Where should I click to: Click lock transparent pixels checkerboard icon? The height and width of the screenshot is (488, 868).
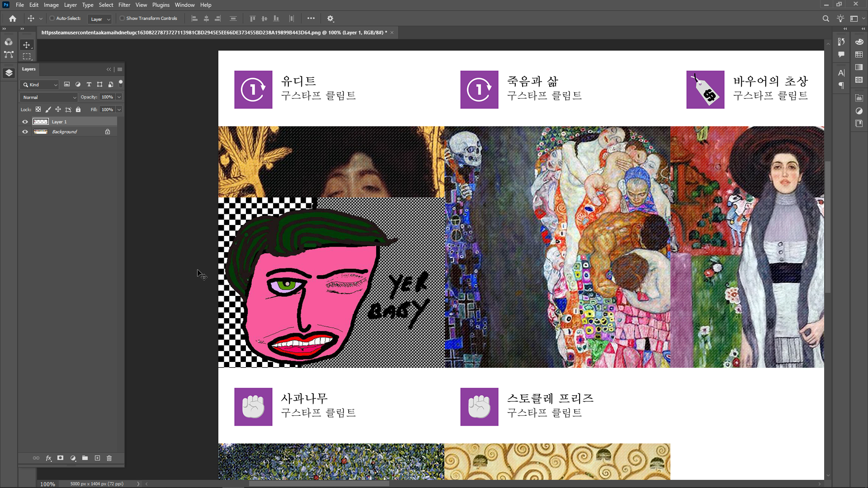pos(38,109)
